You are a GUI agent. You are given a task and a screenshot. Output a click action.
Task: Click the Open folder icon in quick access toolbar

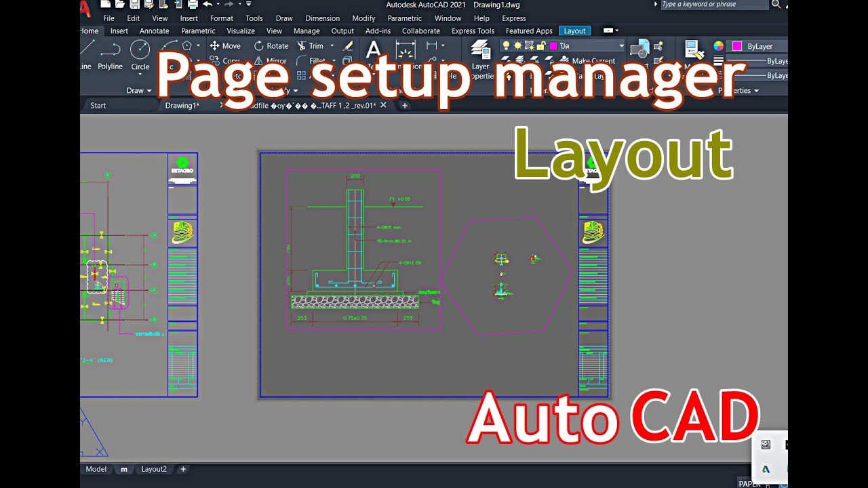pyautogui.click(x=120, y=5)
